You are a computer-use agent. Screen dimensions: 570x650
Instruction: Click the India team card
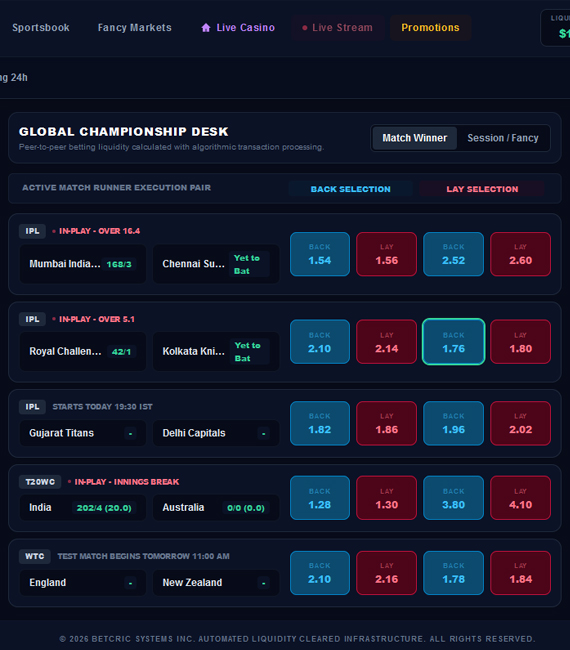coord(83,507)
